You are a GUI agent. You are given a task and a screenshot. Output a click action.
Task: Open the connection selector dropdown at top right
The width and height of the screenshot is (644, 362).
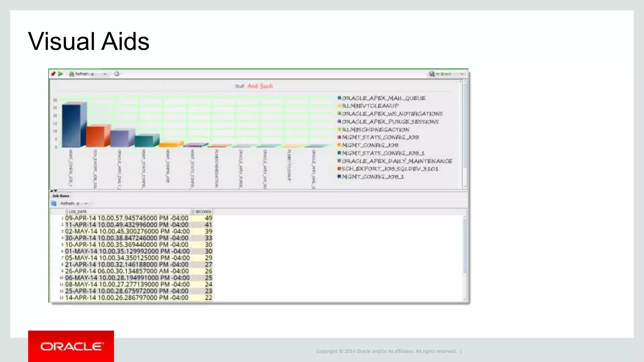tap(462, 74)
